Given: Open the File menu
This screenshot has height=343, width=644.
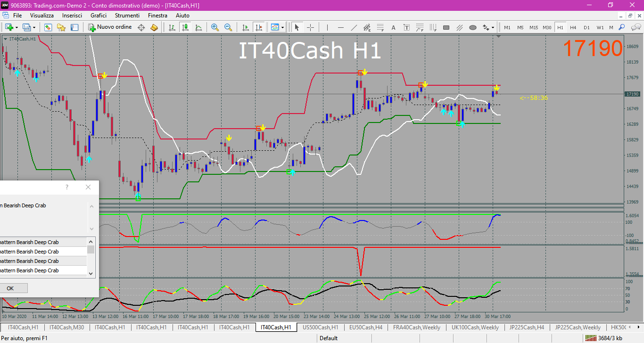Looking at the screenshot, I should pyautogui.click(x=17, y=16).
